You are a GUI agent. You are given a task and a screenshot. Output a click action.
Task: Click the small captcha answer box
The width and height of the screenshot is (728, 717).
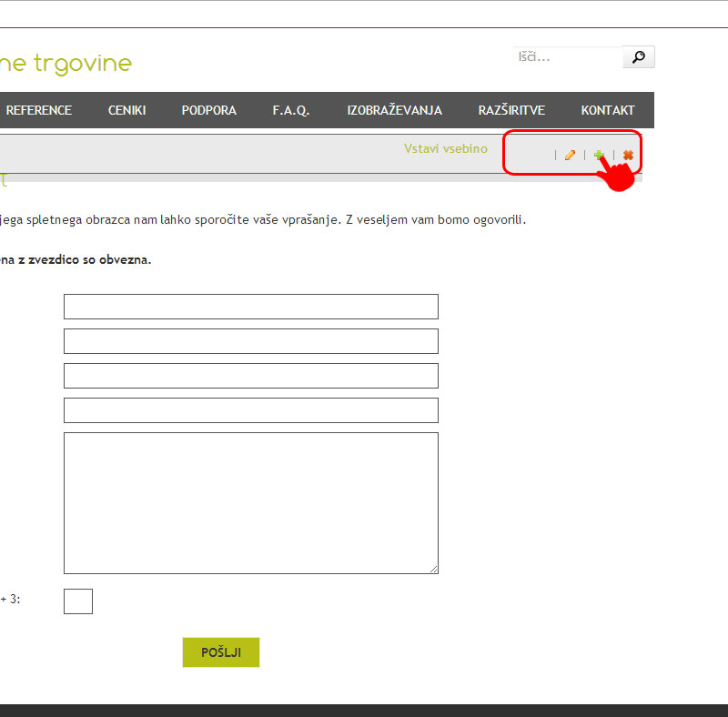(x=78, y=601)
